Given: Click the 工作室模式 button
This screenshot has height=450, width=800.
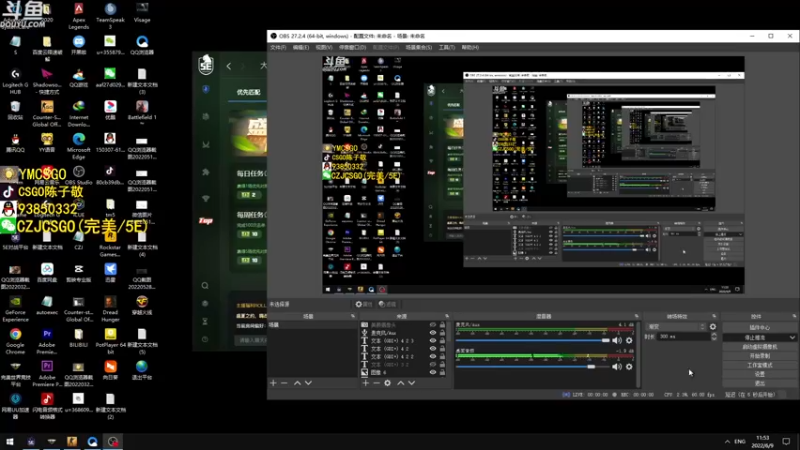Looking at the screenshot, I should tap(760, 365).
